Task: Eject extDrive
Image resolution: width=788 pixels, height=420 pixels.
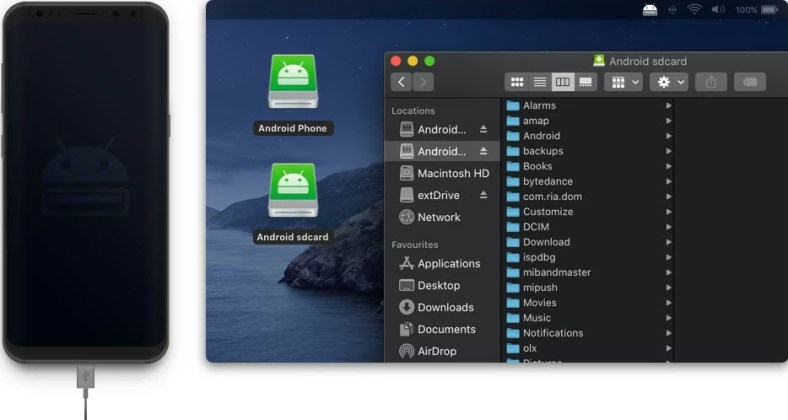Action: click(x=483, y=195)
